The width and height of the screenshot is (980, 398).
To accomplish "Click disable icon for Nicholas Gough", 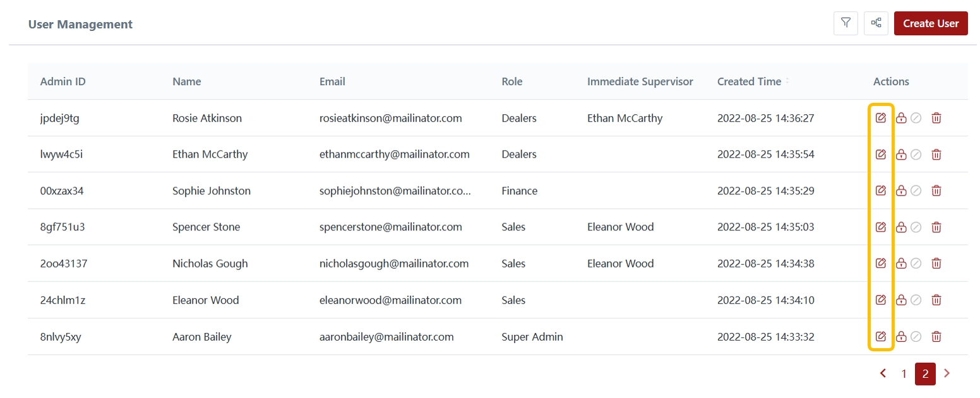I will click(x=916, y=264).
